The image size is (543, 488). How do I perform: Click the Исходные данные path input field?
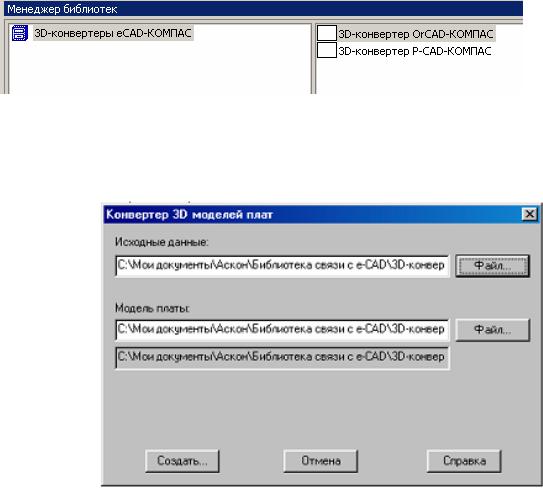pyautogui.click(x=282, y=266)
